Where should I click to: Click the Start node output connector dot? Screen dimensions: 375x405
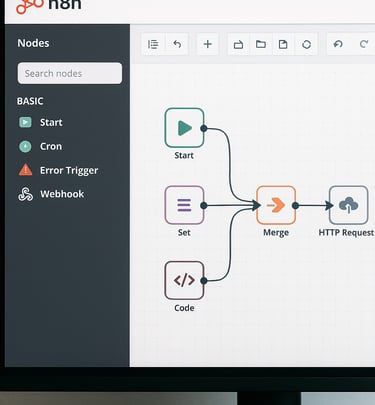tap(204, 128)
